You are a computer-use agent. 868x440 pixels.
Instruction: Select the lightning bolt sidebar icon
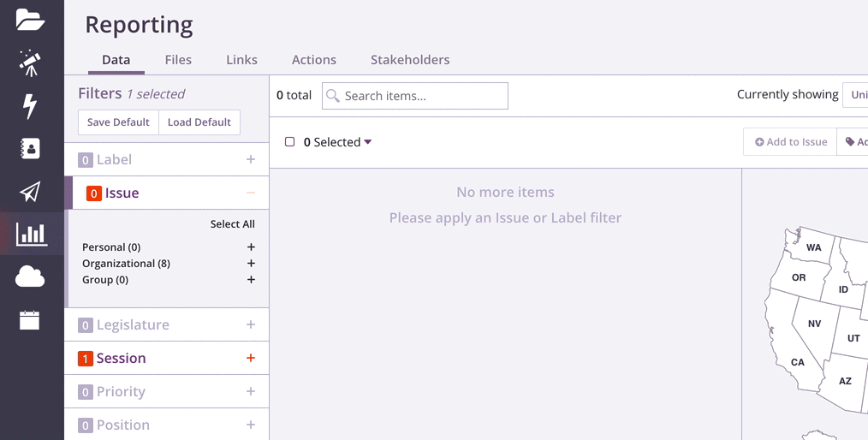[x=30, y=105]
